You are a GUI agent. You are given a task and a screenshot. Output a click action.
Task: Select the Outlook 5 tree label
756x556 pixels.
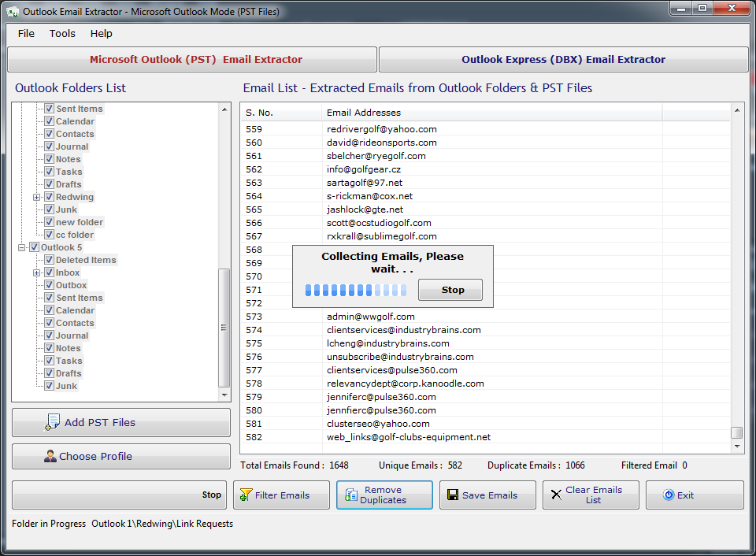tap(61, 247)
